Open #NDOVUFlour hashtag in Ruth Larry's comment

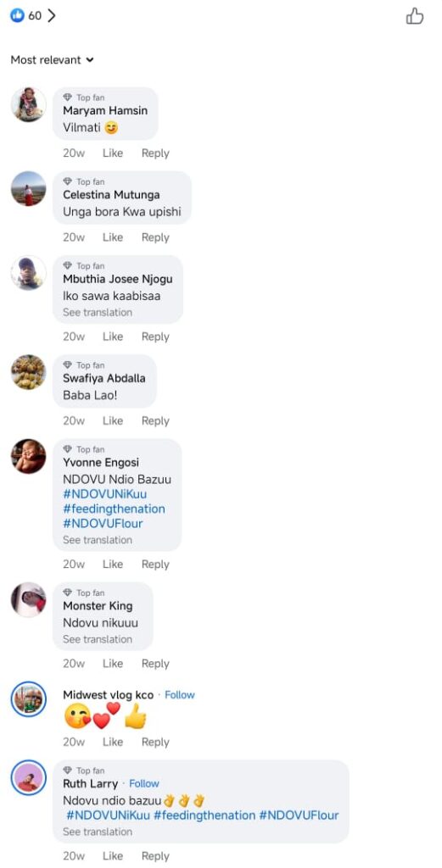pyautogui.click(x=299, y=815)
